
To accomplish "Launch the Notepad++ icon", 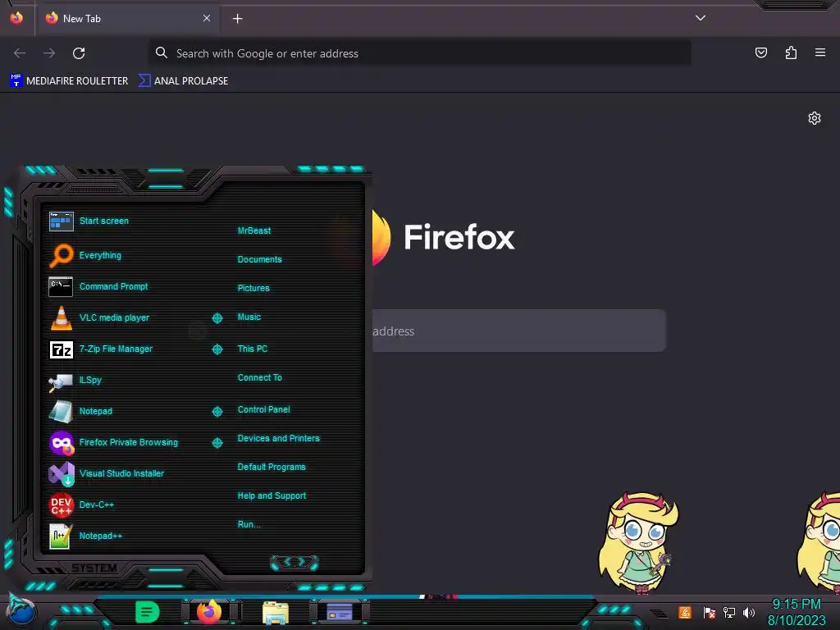I will tap(61, 536).
